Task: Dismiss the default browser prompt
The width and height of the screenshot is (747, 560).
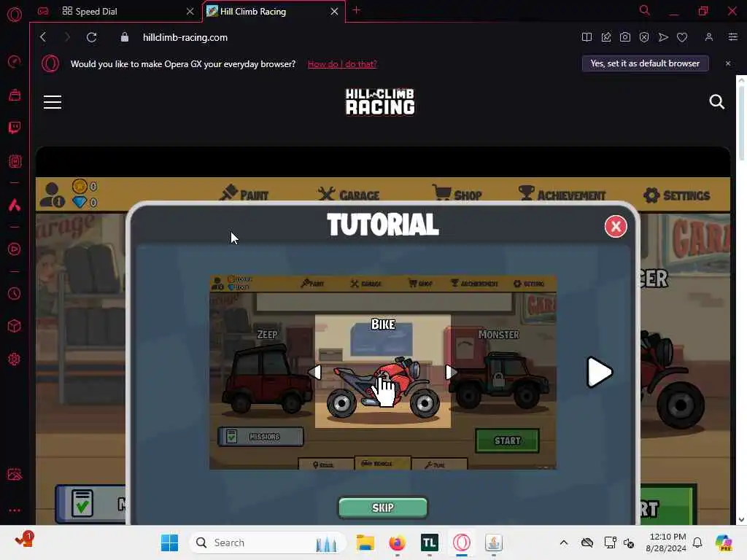Action: (728, 63)
